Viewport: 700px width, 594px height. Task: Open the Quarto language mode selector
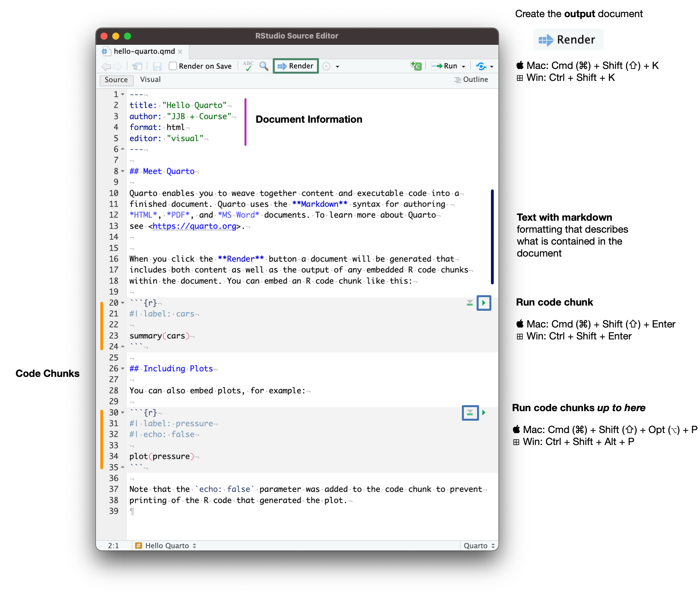coord(478,545)
